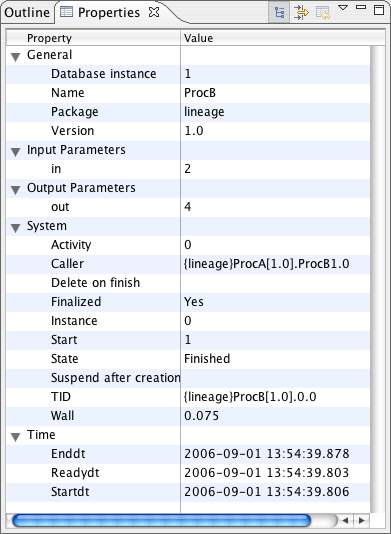Collapse the General category

(15, 57)
